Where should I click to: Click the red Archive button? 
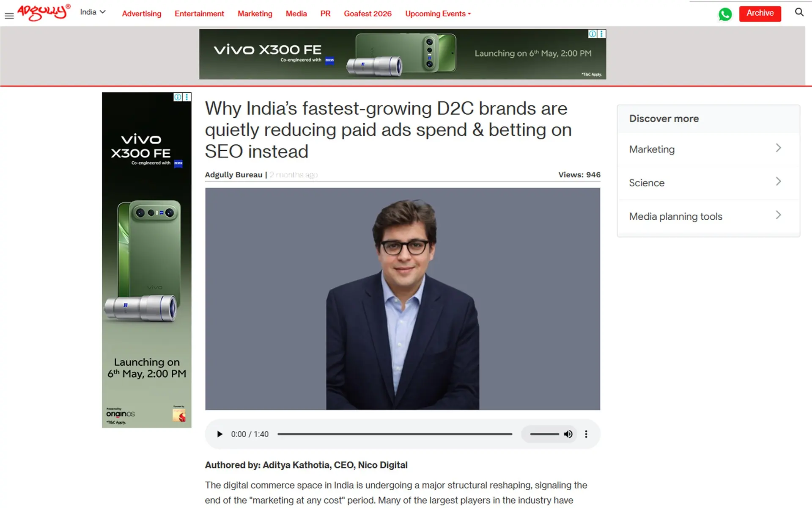(760, 13)
